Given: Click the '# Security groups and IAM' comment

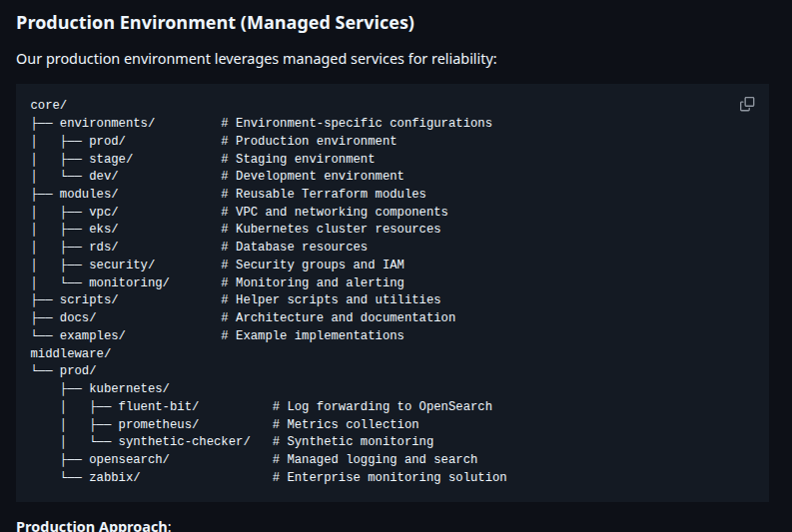Looking at the screenshot, I should click(x=313, y=265).
